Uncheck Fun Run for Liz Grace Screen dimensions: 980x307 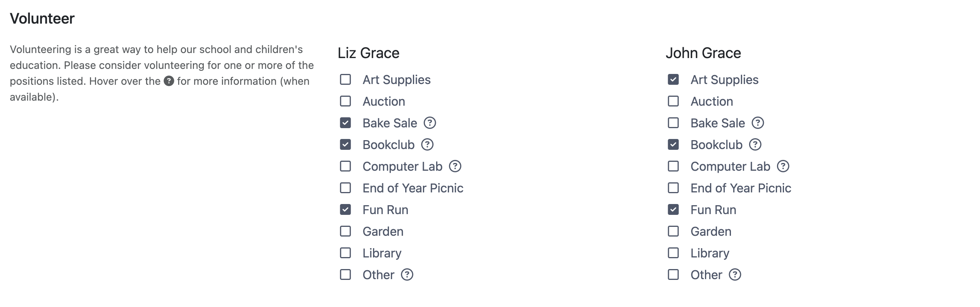(x=346, y=210)
